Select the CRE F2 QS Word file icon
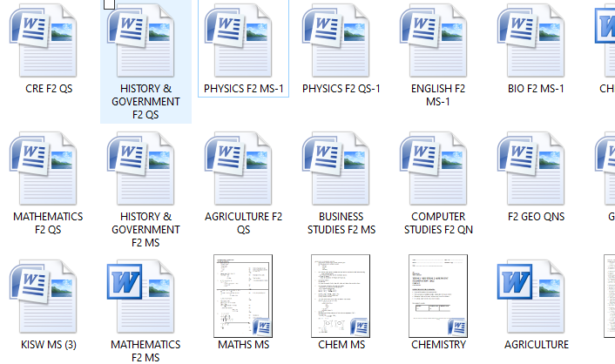This screenshot has height=364, width=615. (44, 40)
